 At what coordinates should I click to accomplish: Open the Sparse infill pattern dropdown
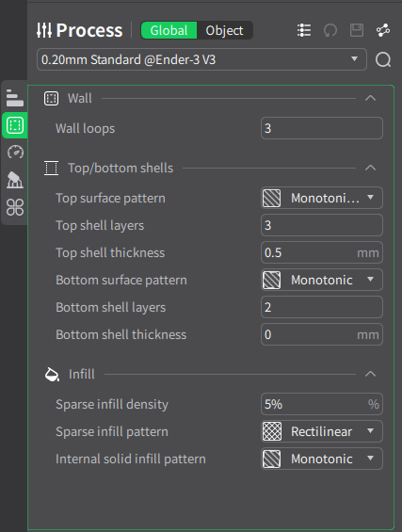pyautogui.click(x=322, y=431)
